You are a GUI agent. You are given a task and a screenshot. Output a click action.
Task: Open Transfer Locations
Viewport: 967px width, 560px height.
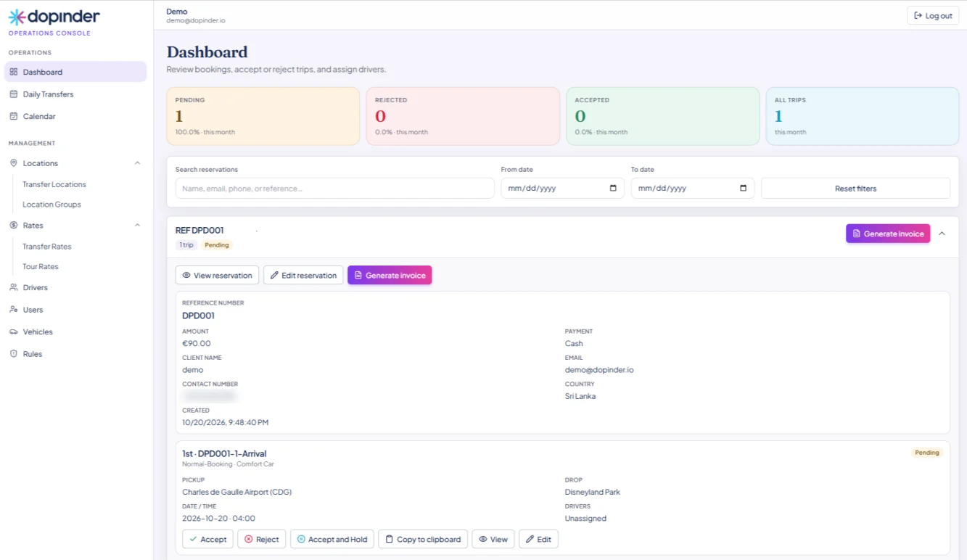click(x=54, y=184)
